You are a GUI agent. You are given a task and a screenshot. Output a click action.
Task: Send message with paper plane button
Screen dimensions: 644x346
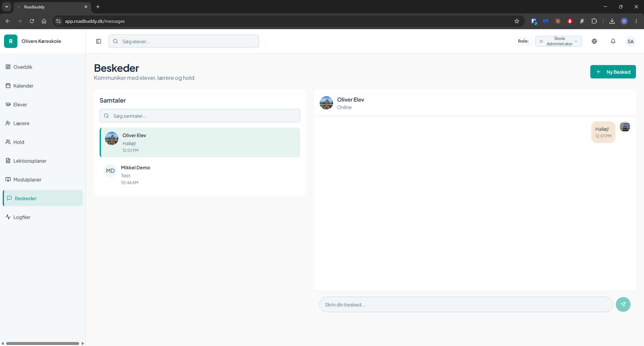[623, 304]
